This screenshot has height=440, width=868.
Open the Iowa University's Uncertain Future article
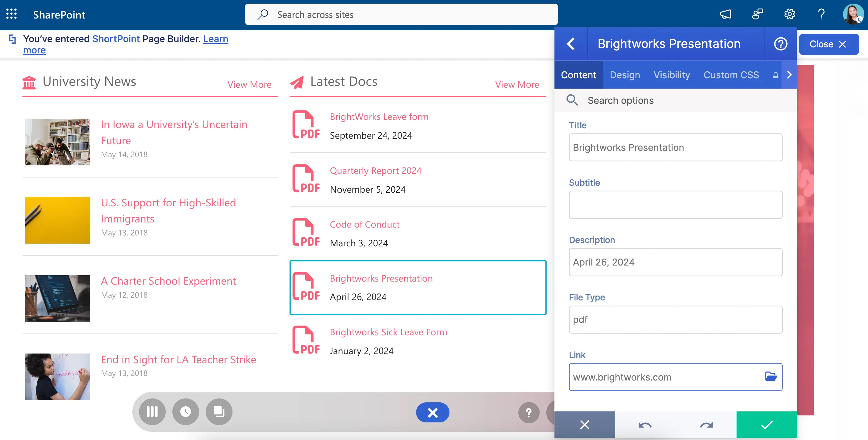coord(174,132)
